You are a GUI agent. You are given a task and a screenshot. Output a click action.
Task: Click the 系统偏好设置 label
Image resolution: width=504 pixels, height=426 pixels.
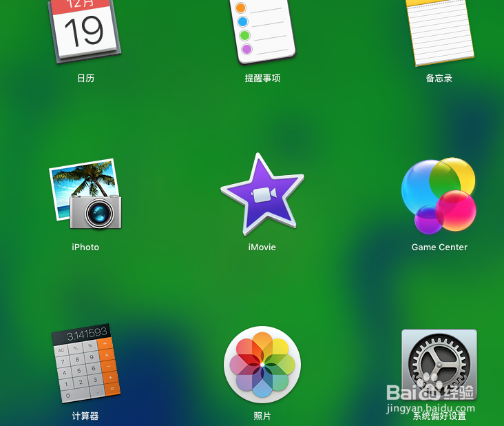439,416
